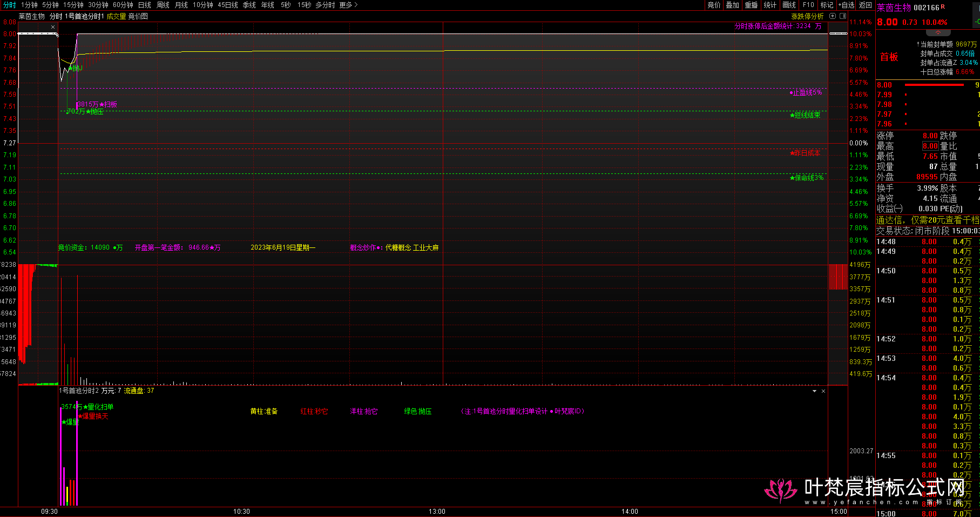Click the 14:53 trade tick row
980x517 pixels.
pos(928,358)
